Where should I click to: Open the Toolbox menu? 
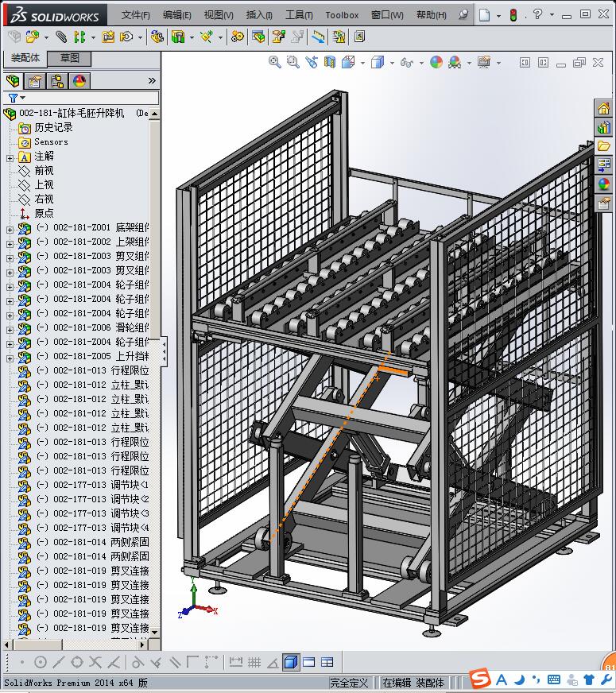click(342, 15)
